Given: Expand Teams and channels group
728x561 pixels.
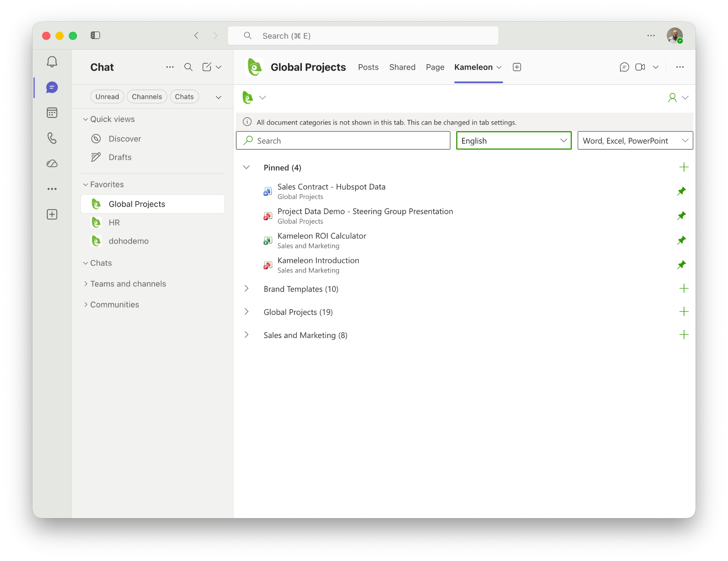Looking at the screenshot, I should pyautogui.click(x=85, y=284).
